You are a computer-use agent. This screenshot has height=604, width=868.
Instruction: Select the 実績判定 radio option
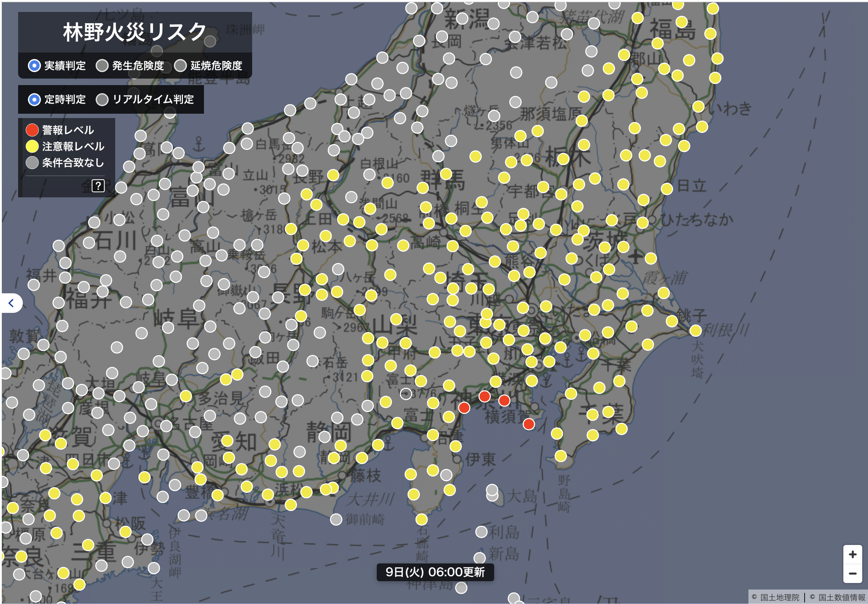(34, 66)
